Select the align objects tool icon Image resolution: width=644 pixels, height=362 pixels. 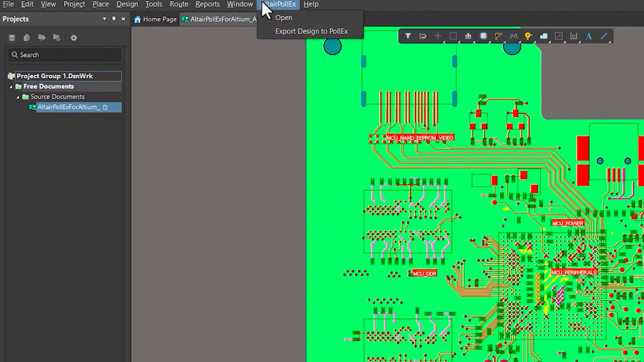(468, 36)
